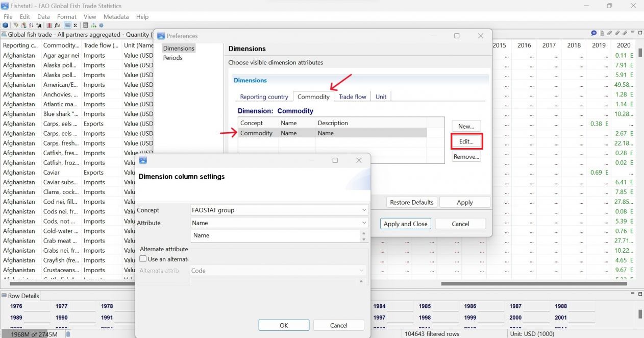Click the sort arrows toolbar icon
644x338 pixels.
[x=31, y=25]
